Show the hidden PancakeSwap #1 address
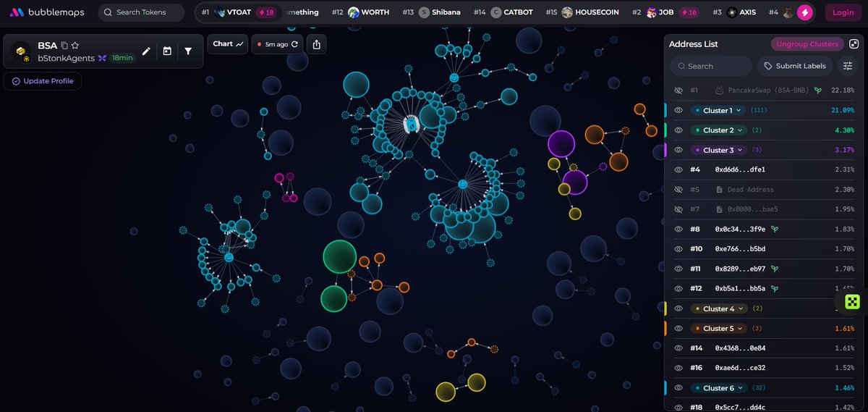This screenshot has height=412, width=868. click(678, 91)
